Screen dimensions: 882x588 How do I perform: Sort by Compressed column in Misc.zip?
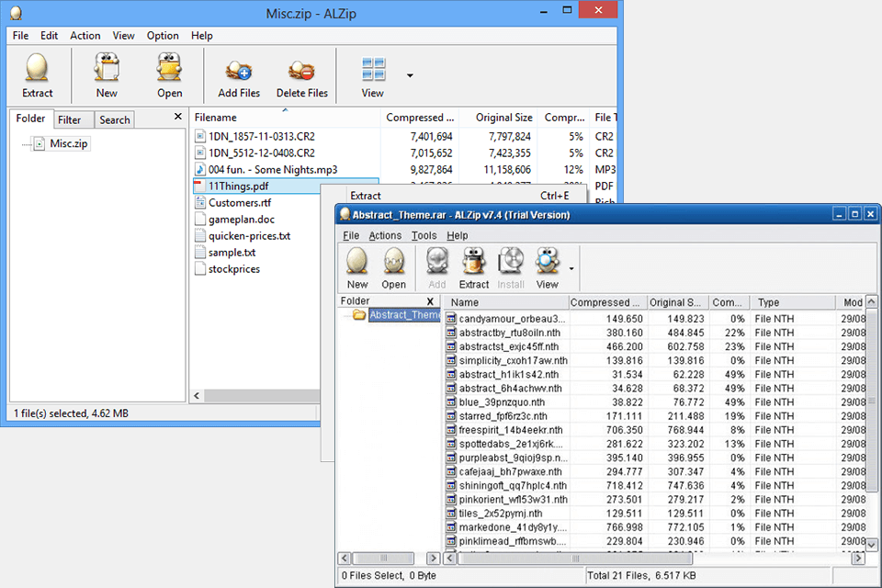(x=420, y=117)
